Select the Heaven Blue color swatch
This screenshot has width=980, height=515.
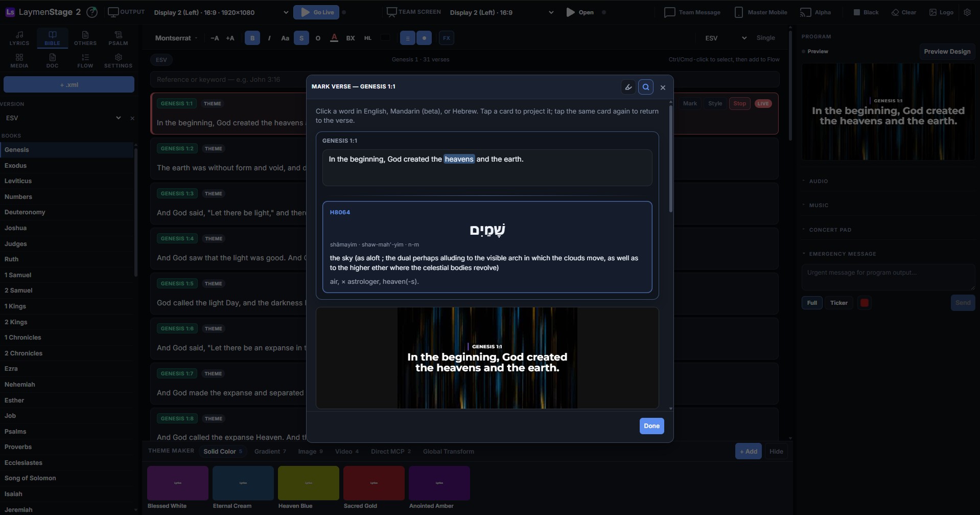click(309, 483)
